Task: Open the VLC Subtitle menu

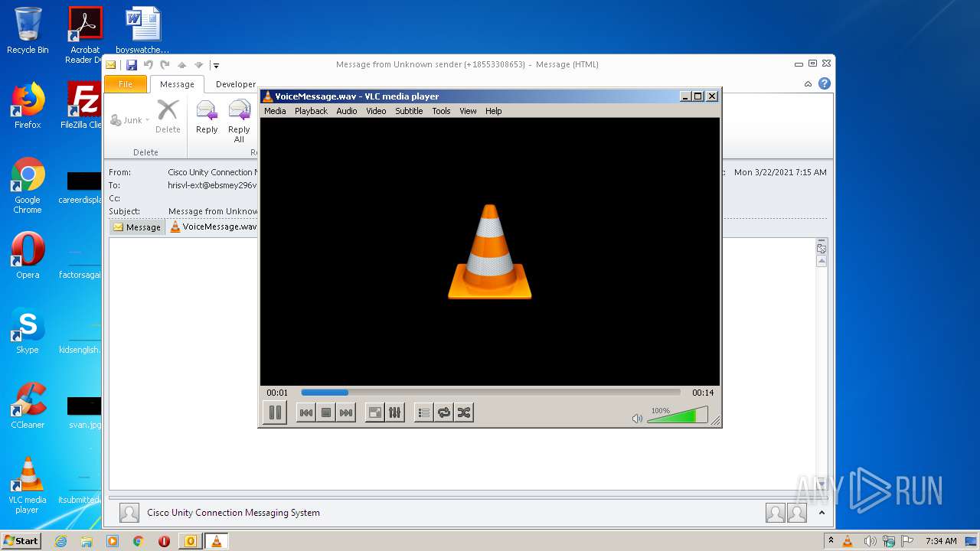Action: [409, 111]
